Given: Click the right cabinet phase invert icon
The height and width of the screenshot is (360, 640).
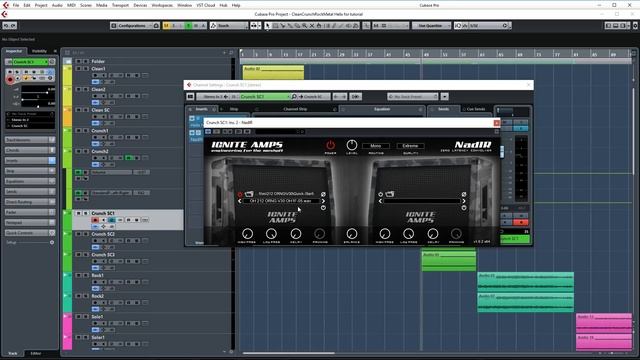Looking at the screenshot, I should coord(464,194).
